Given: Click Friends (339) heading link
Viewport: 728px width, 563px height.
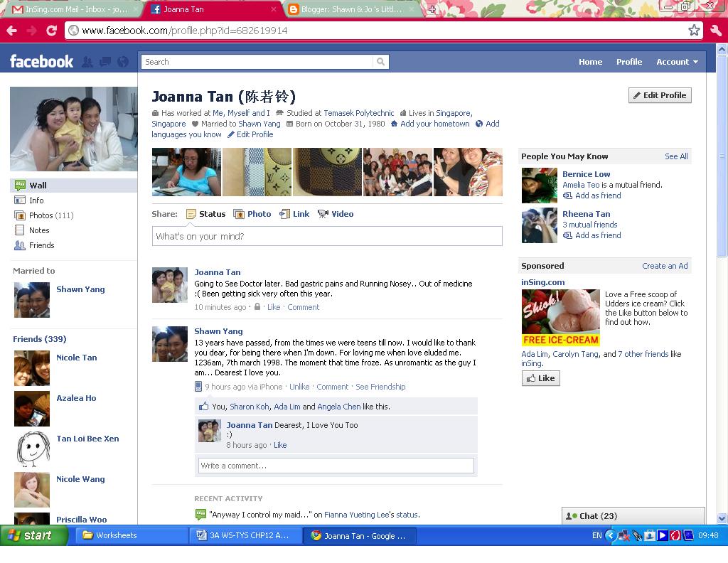Looking at the screenshot, I should coord(40,339).
